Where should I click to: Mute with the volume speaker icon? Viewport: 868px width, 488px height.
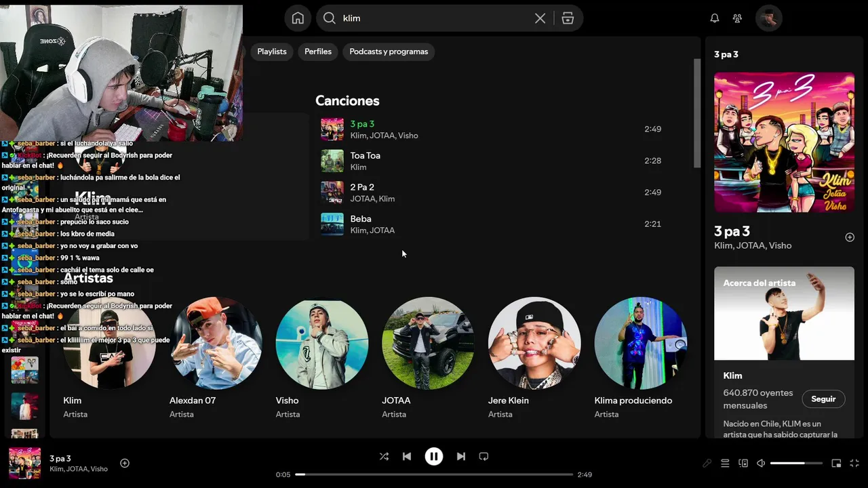pyautogui.click(x=761, y=463)
